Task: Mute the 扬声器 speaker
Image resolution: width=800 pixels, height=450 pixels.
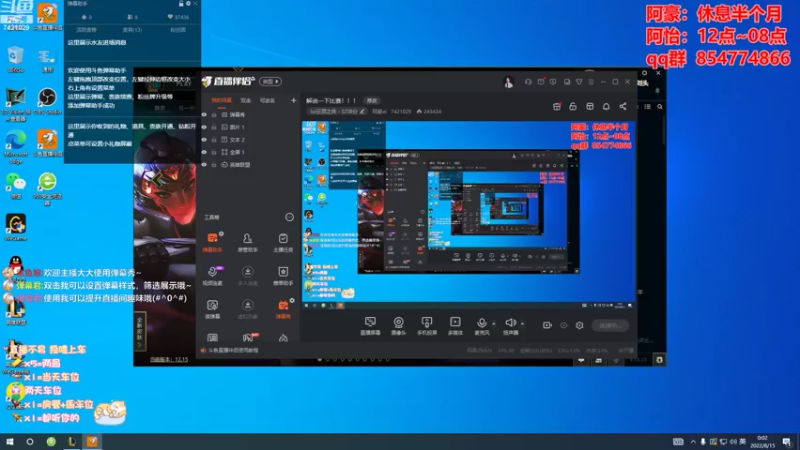Action: click(510, 326)
